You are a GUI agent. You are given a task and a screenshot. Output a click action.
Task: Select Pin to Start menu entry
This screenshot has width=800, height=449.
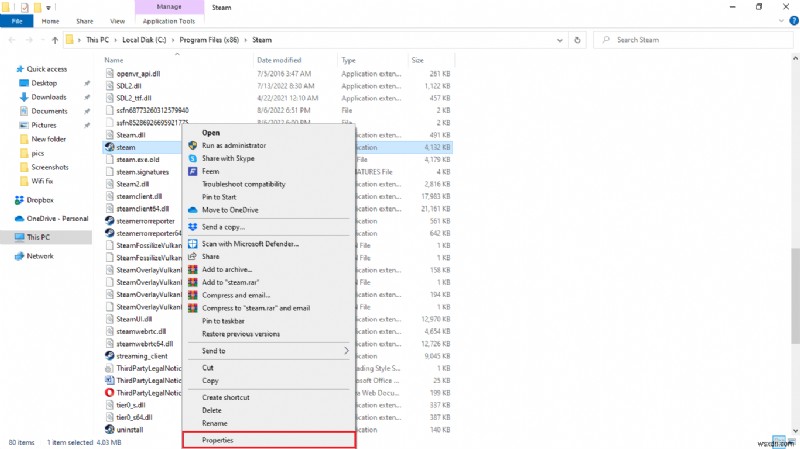pyautogui.click(x=269, y=197)
